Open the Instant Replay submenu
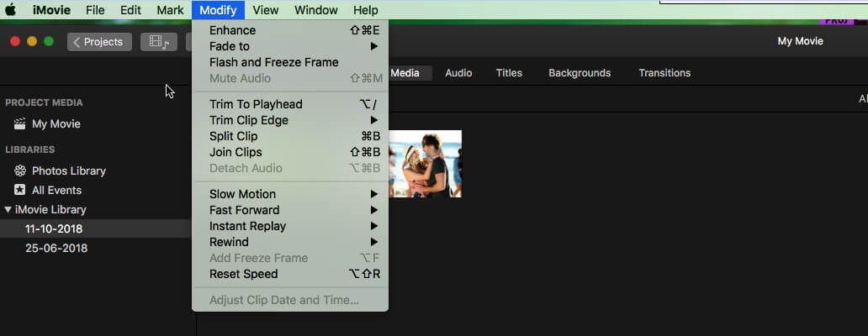 point(290,227)
